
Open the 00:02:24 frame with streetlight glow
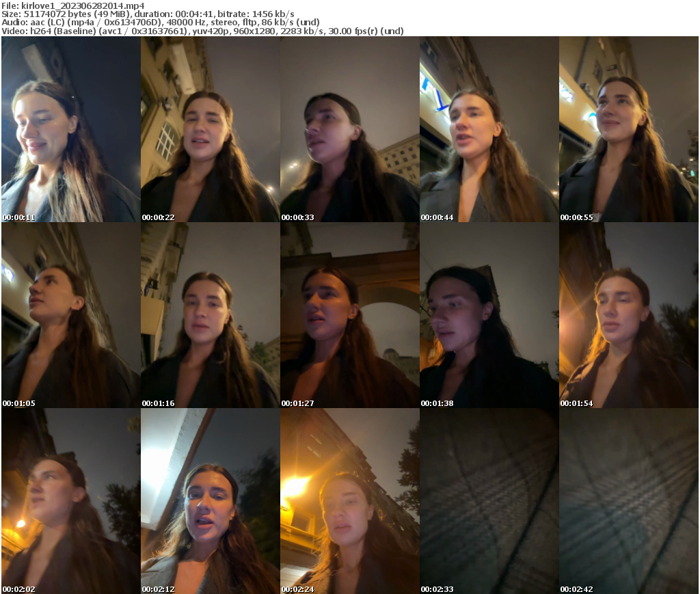coord(349,501)
